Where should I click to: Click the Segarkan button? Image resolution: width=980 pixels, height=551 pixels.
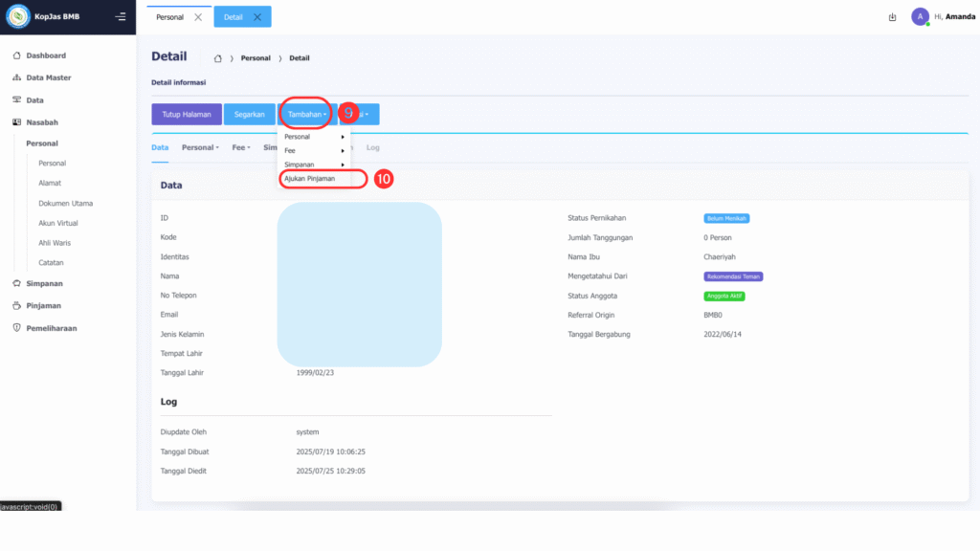(x=249, y=114)
